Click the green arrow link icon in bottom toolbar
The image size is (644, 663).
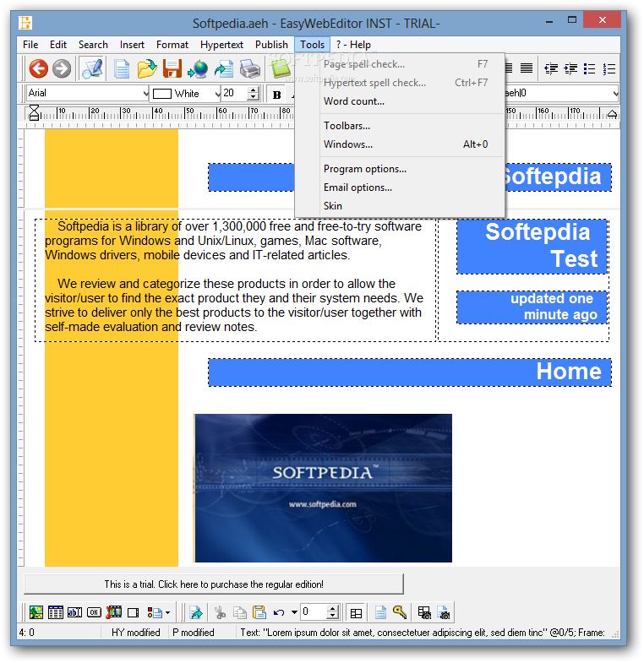[196, 612]
